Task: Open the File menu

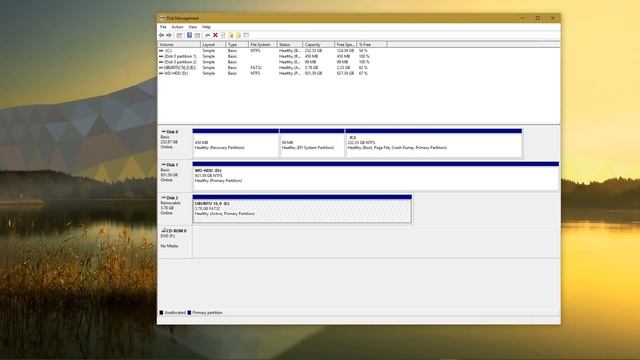Action: [x=163, y=27]
